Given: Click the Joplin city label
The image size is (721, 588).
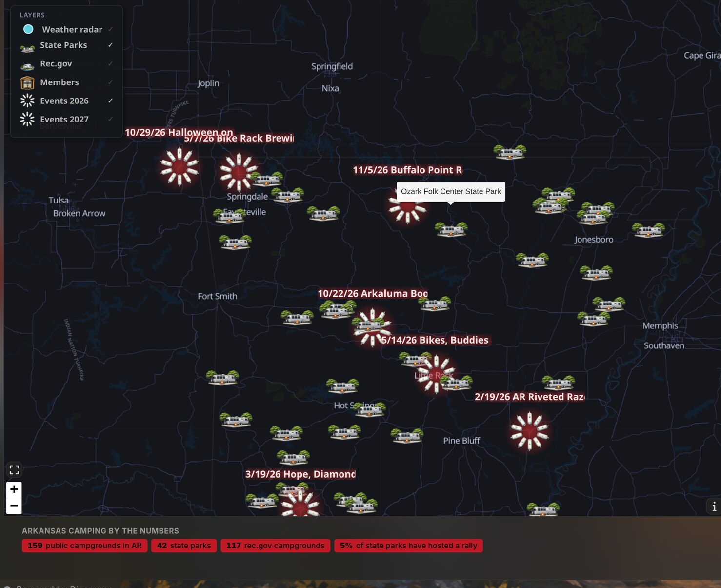Looking at the screenshot, I should 208,83.
